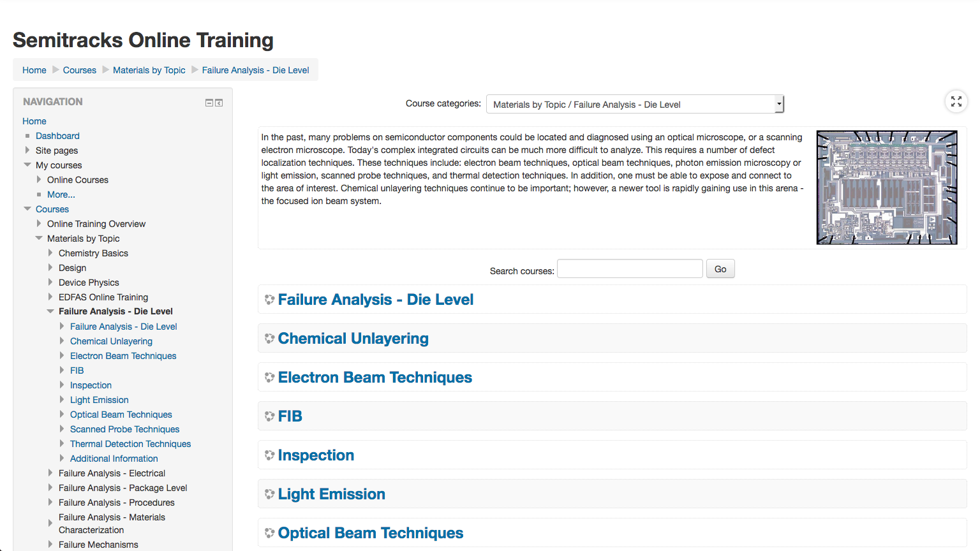Open Courses link in navigation tree
Screen dimensions: 980x551
pyautogui.click(x=52, y=209)
